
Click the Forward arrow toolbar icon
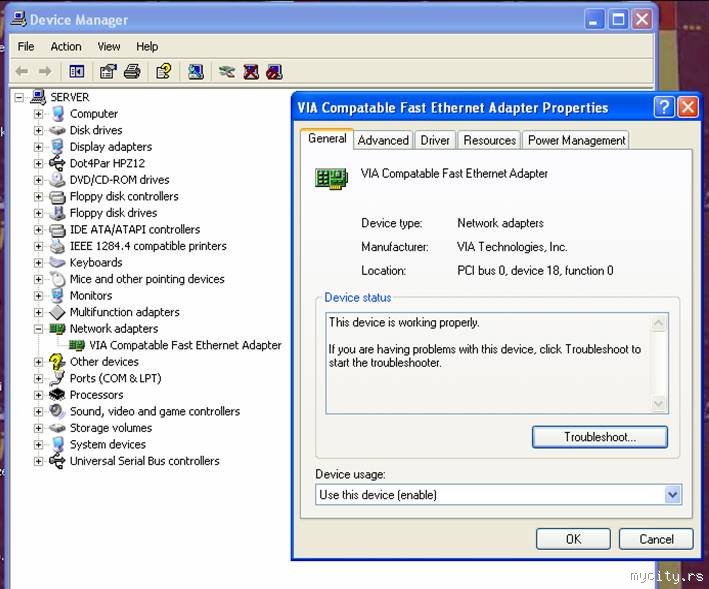(x=45, y=71)
